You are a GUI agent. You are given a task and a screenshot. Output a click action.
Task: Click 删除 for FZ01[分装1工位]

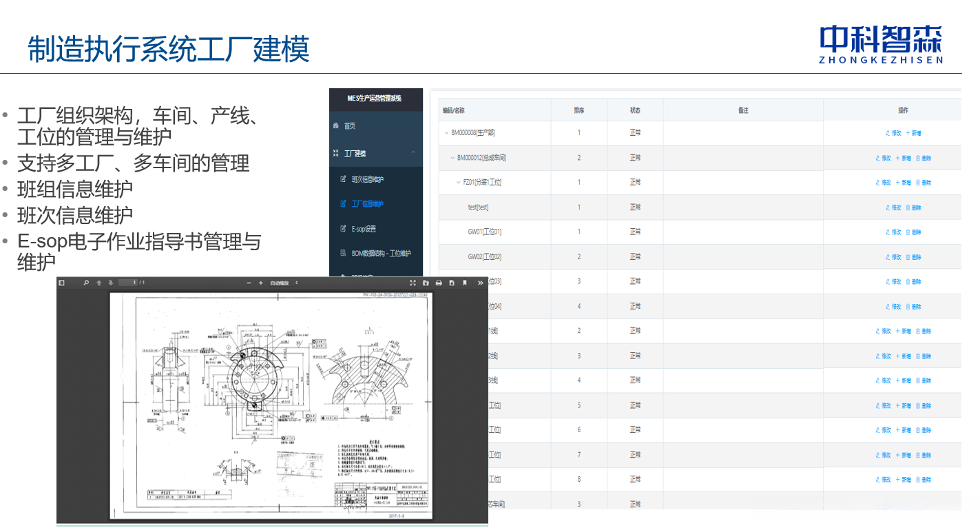[x=924, y=183]
